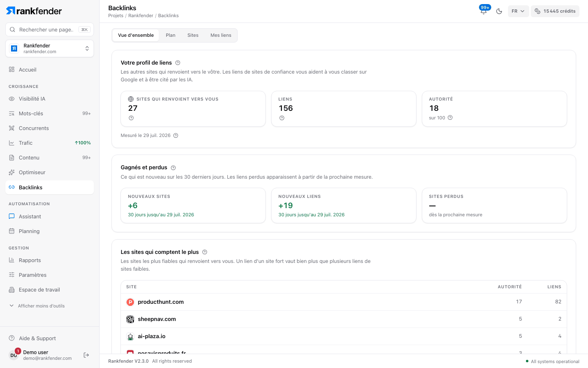Open Espace de travail in the sidebar
The width and height of the screenshot is (588, 368).
coord(50,289)
